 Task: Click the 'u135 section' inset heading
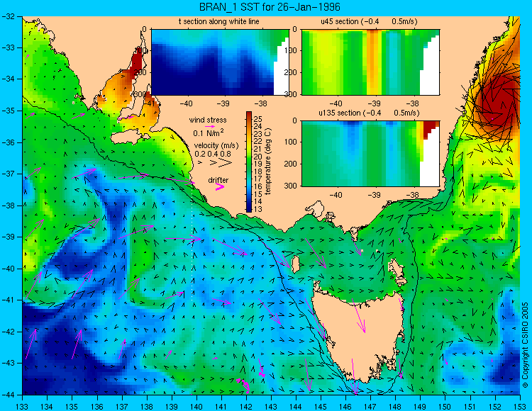pos(369,113)
